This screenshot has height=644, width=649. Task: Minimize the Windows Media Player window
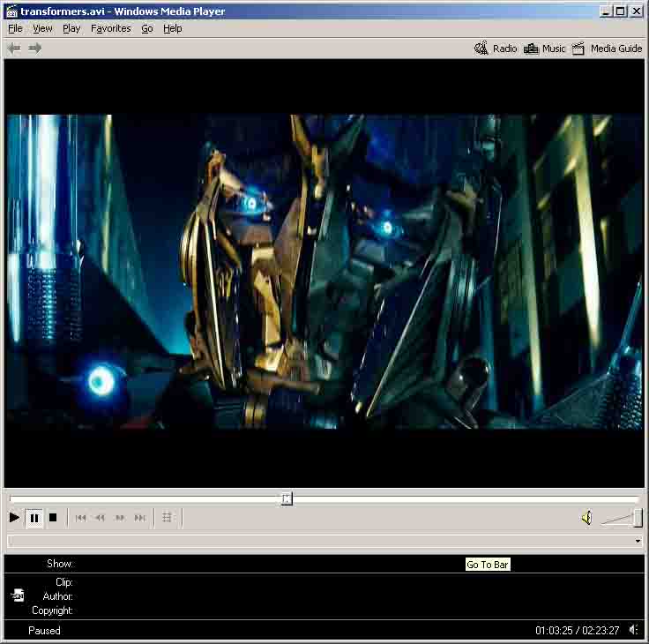[x=606, y=11]
